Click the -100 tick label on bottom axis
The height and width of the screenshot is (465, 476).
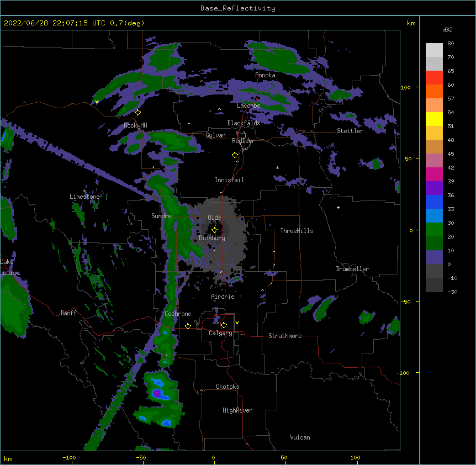[70, 457]
